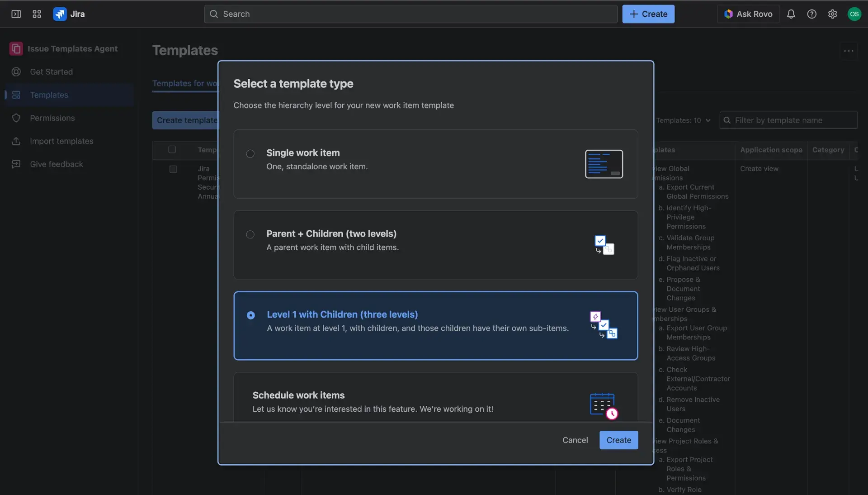Open your profile avatar menu
The width and height of the screenshot is (868, 495).
(x=854, y=14)
